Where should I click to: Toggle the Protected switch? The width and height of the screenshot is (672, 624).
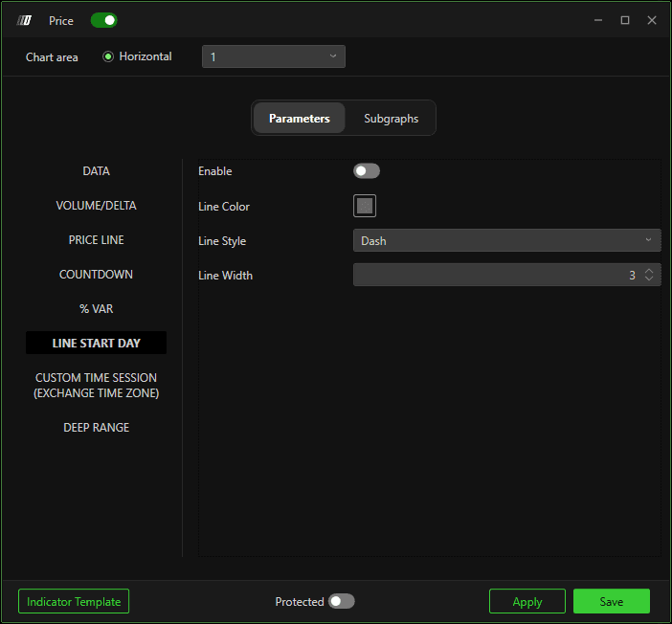click(x=341, y=601)
